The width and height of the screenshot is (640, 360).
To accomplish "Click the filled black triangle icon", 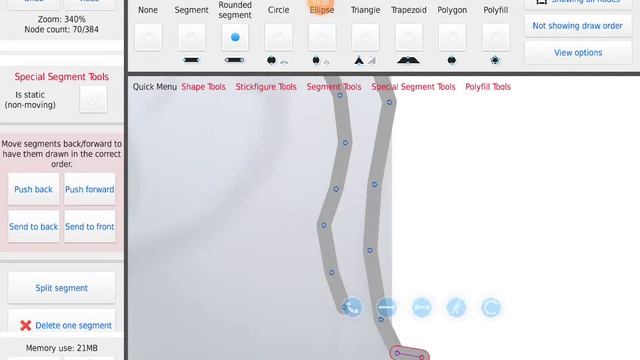I will [x=359, y=61].
